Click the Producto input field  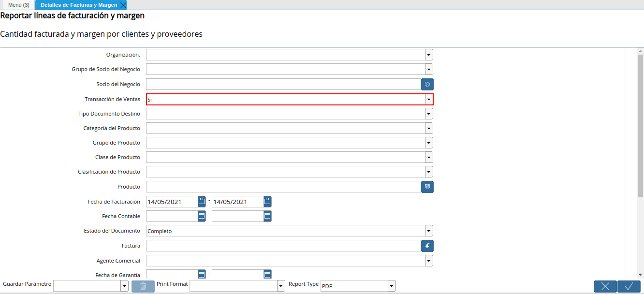pos(283,187)
